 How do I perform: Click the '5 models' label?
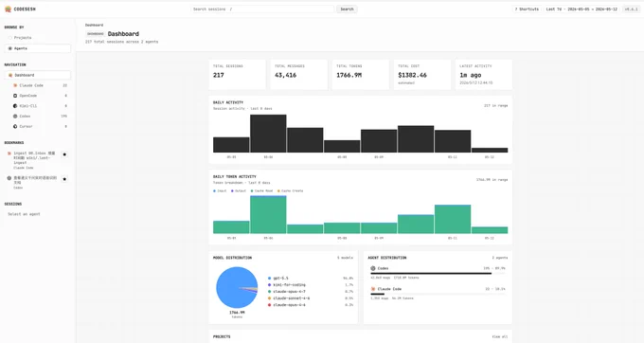pyautogui.click(x=345, y=258)
